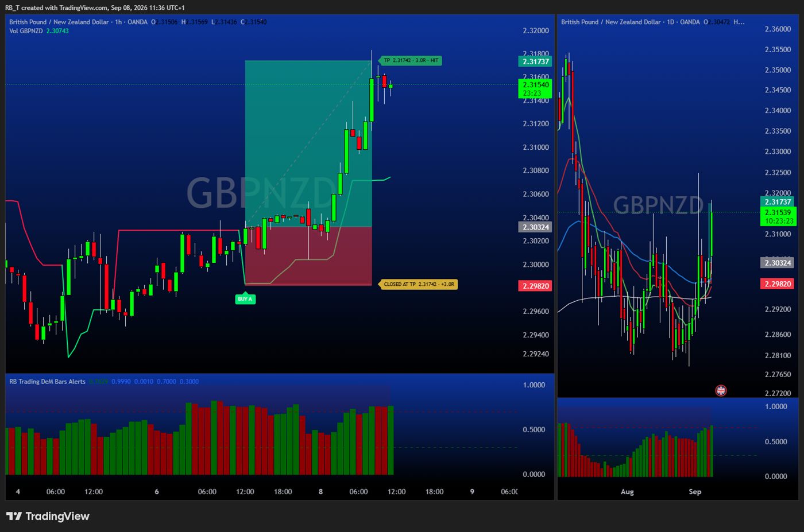This screenshot has width=804, height=532.
Task: Click the green 2.31737 tag on daily chart axis
Action: pos(778,201)
